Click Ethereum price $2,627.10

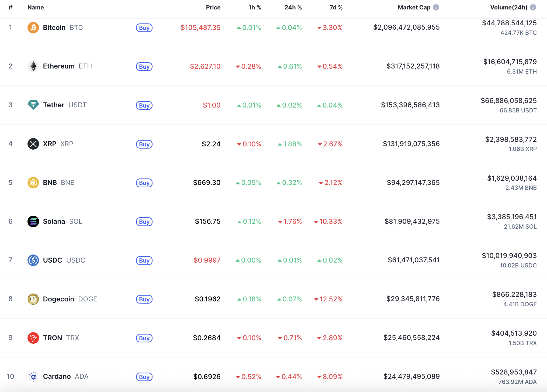click(205, 66)
